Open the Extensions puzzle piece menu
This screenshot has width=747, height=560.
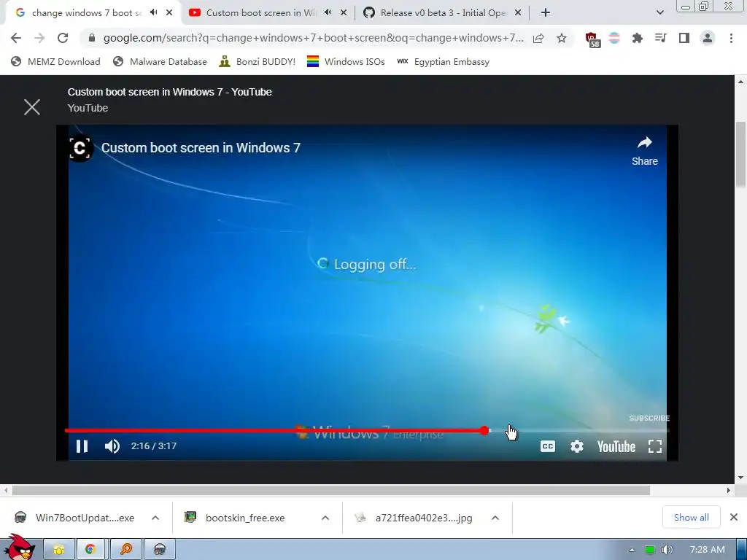tap(637, 38)
